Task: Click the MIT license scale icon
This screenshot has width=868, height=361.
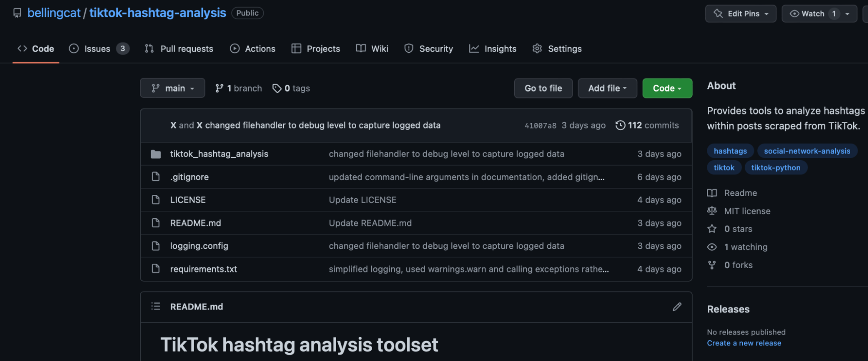Action: point(712,211)
